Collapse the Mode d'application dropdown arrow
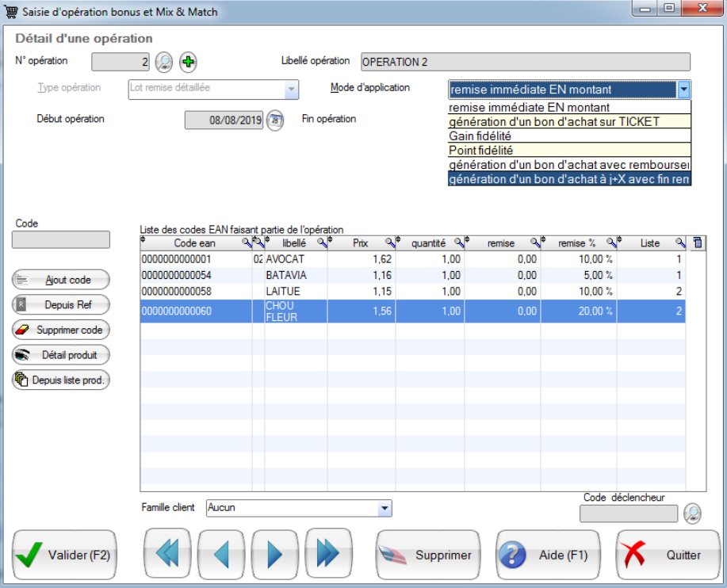 point(684,90)
